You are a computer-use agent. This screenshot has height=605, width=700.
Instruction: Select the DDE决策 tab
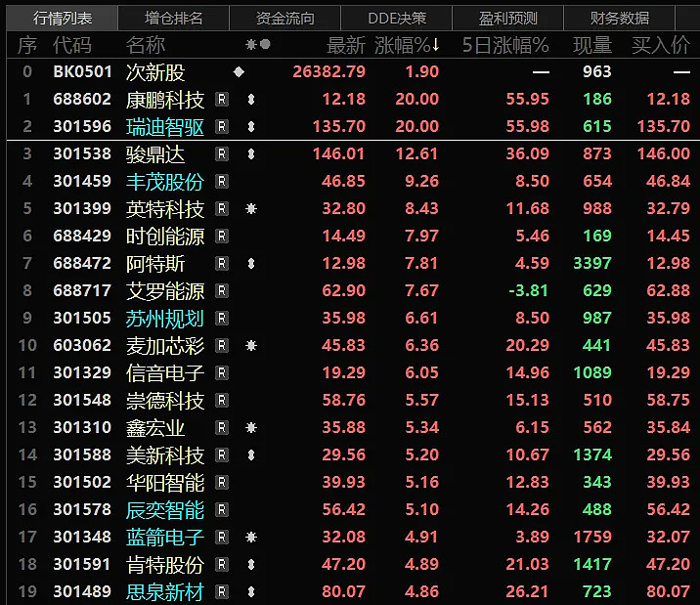396,18
